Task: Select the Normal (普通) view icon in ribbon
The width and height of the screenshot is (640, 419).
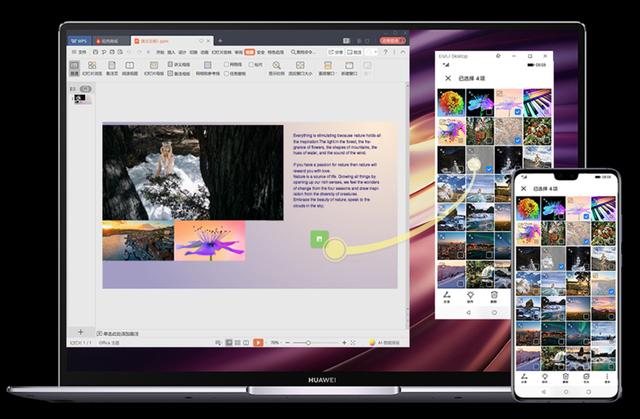Action: point(76,68)
